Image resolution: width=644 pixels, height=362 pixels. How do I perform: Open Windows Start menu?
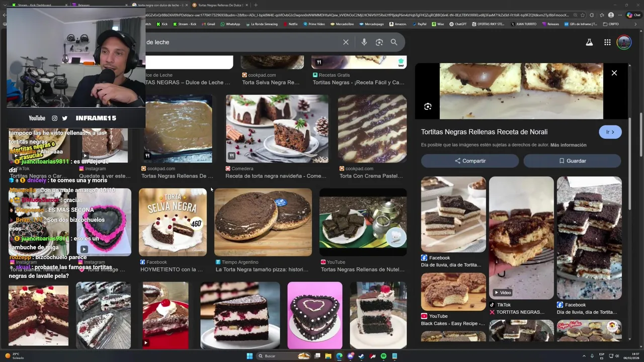point(250,356)
